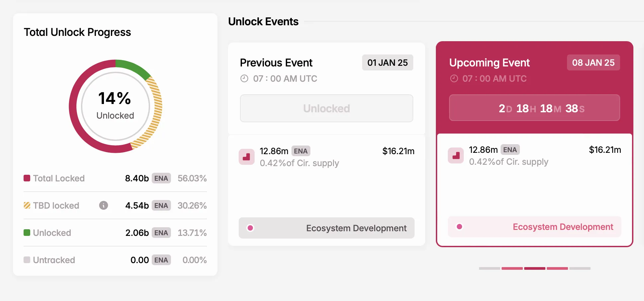Click the bar chart icon beside 12.86m in Previous Event
This screenshot has height=301, width=644.
point(247,156)
